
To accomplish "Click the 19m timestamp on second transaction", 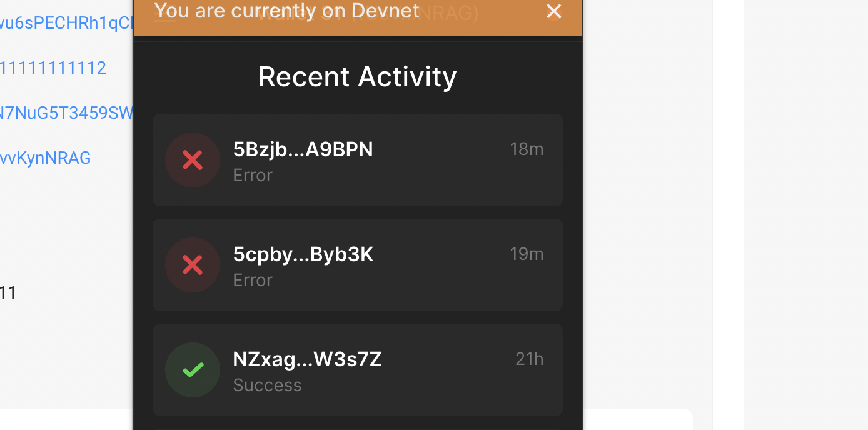I will 526,254.
